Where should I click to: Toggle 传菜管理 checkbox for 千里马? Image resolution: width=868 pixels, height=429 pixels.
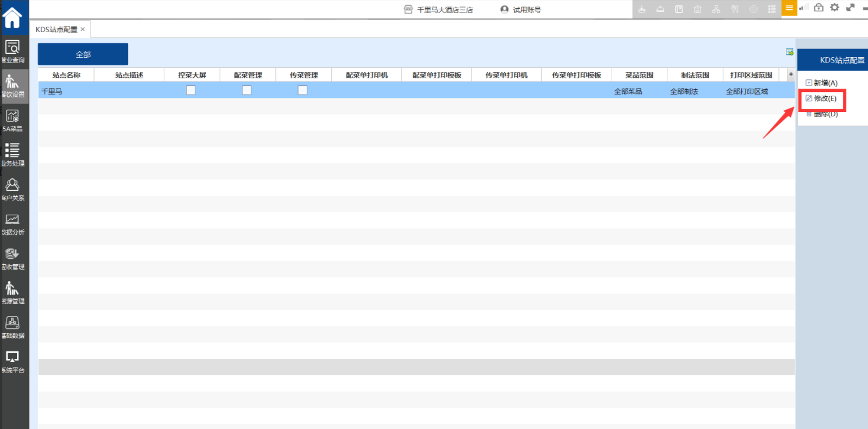(303, 90)
